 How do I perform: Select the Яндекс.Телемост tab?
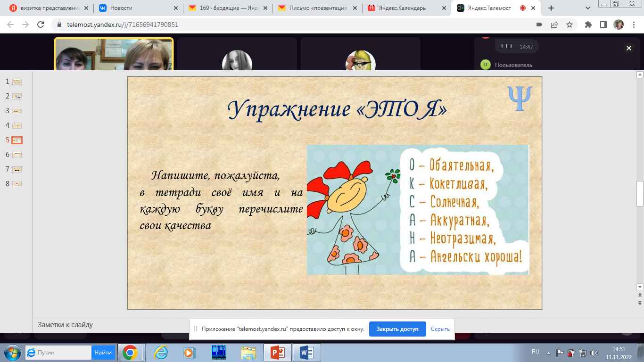pos(496,8)
